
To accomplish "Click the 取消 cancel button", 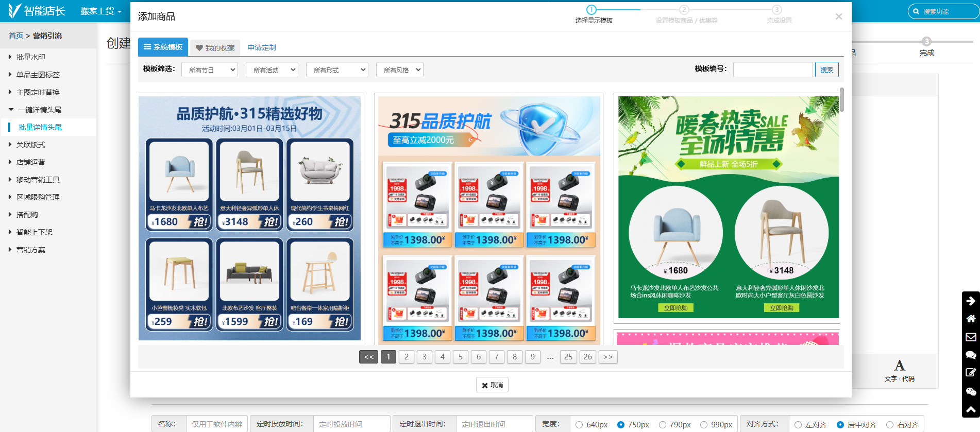I will [492, 385].
